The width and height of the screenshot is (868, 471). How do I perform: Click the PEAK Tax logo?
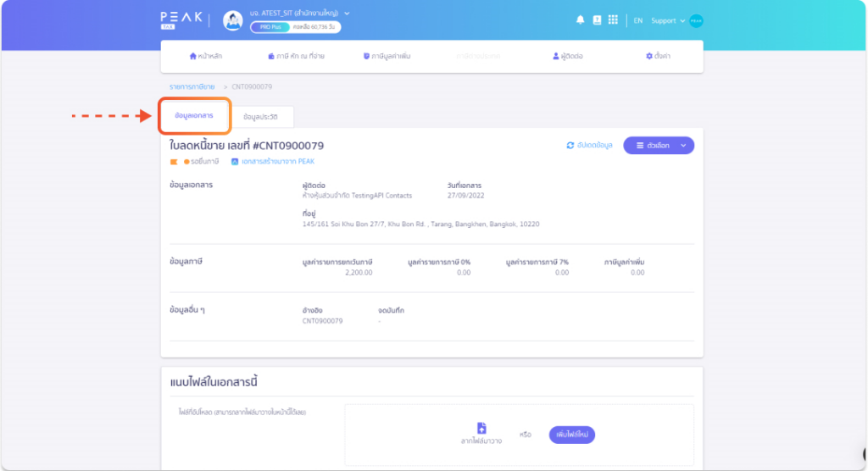click(x=181, y=20)
